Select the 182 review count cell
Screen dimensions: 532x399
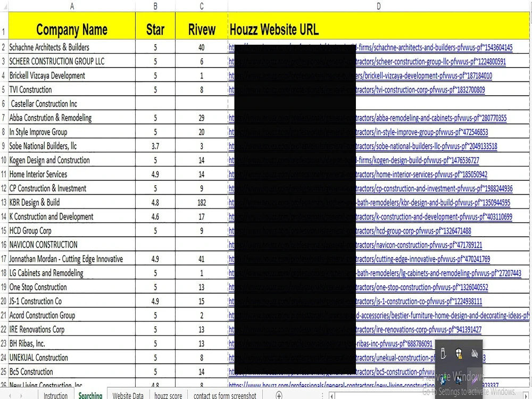tap(202, 203)
